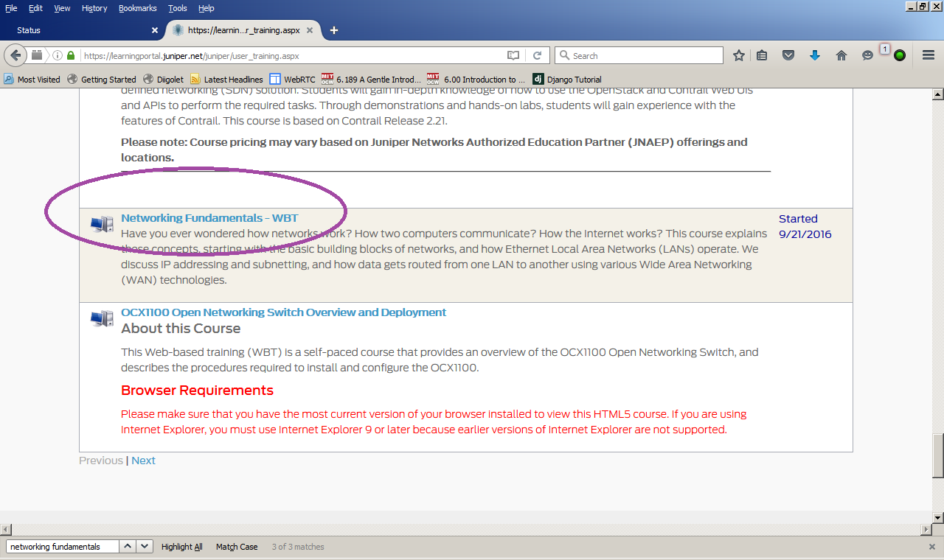Open the Bookmarks menu

137,8
